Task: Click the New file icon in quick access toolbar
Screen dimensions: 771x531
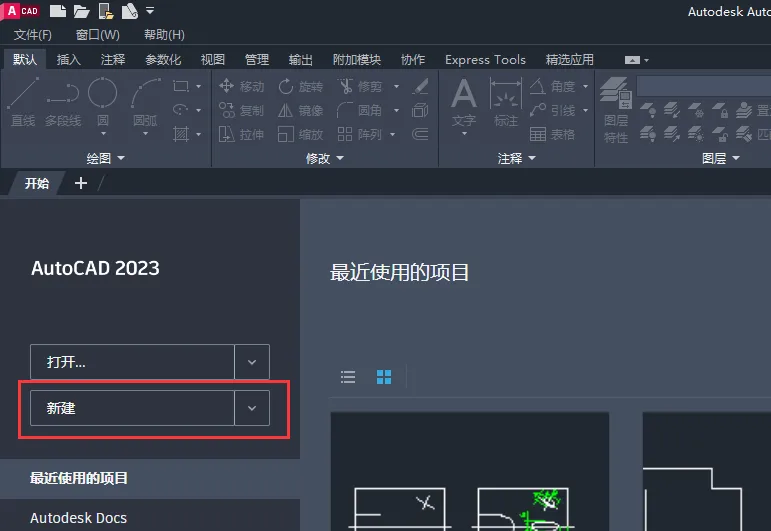Action: point(58,11)
